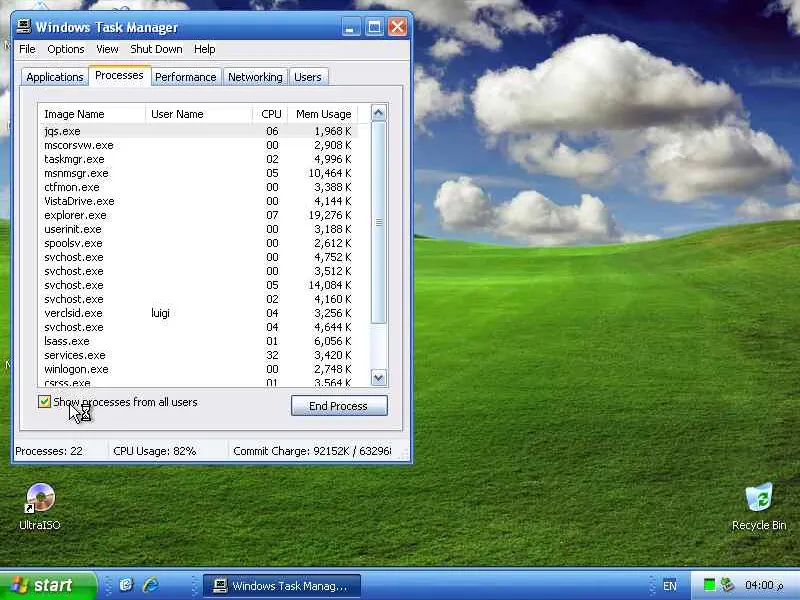Open the Recycle Bin icon
The height and width of the screenshot is (600, 800).
point(759,506)
